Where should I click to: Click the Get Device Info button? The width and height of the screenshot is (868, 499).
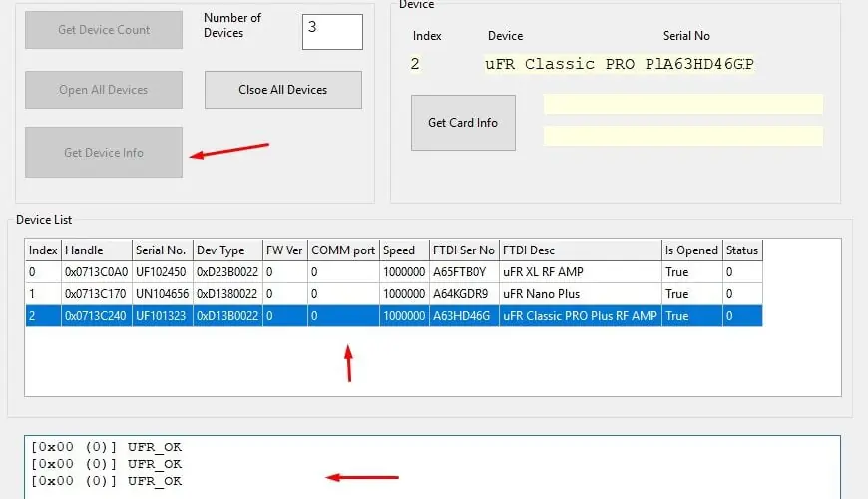(104, 153)
